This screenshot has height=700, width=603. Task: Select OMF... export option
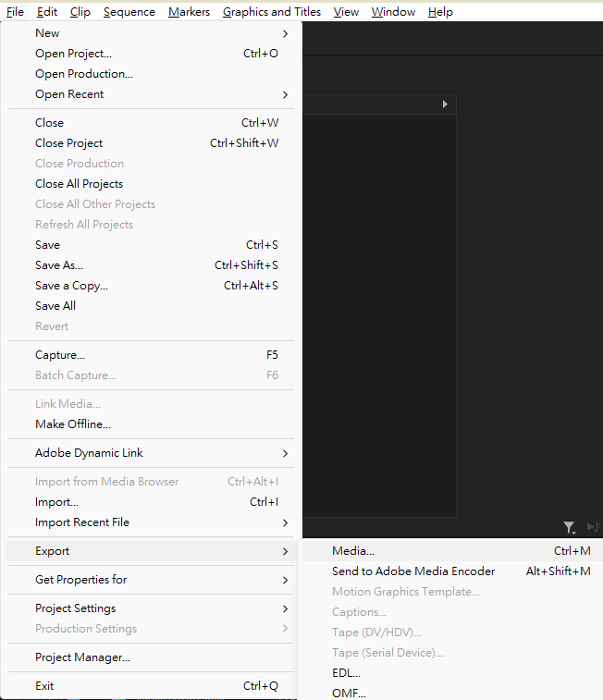point(348,693)
